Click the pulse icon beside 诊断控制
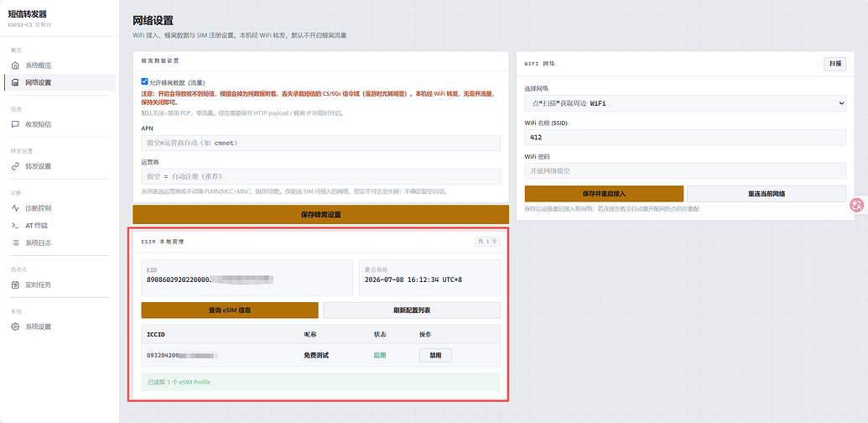The image size is (868, 423). pyautogui.click(x=15, y=208)
